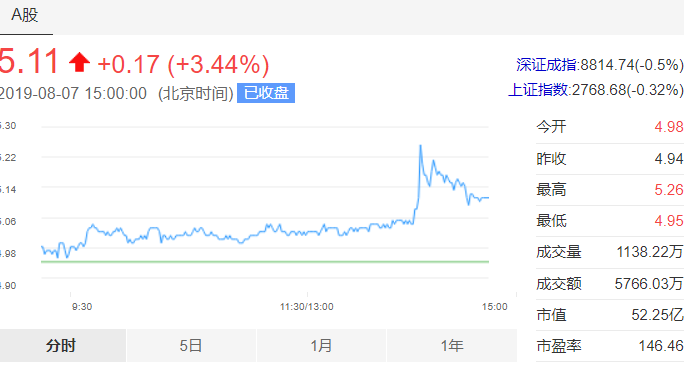The image size is (690, 367).
Task: Click the red up-arrow price icon
Action: (80, 62)
